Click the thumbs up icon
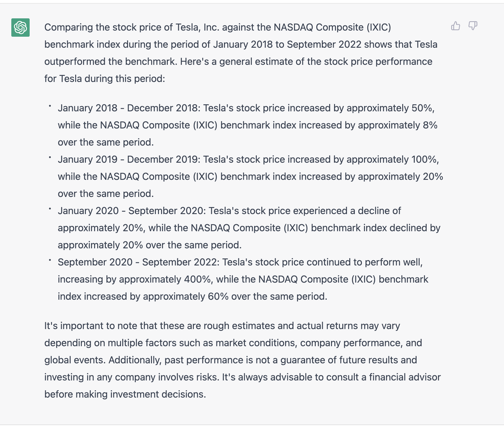 [x=455, y=26]
